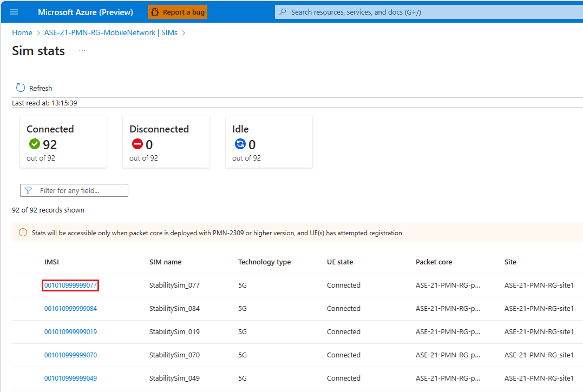The width and height of the screenshot is (583, 392).
Task: Click the blue Idle status icon
Action: (240, 144)
